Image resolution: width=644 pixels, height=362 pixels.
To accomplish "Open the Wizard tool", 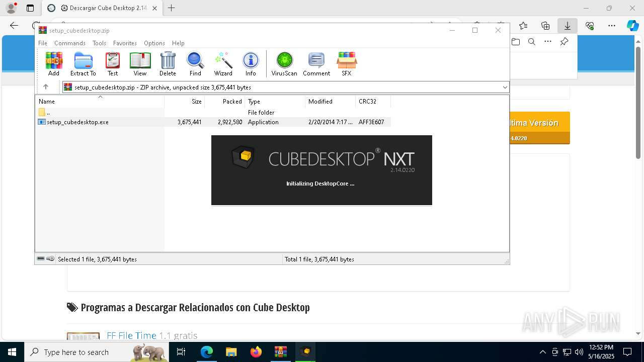I will 223,64.
